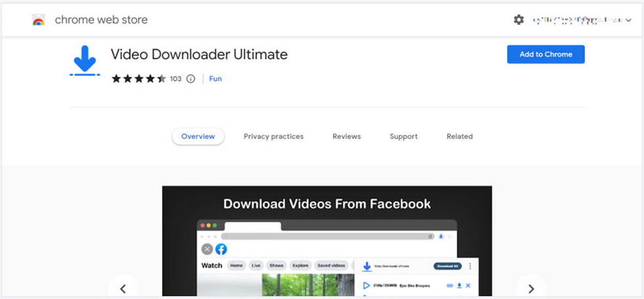Click download arrow beside Epic Bike Bloopers
The width and height of the screenshot is (644, 299).
point(459,285)
